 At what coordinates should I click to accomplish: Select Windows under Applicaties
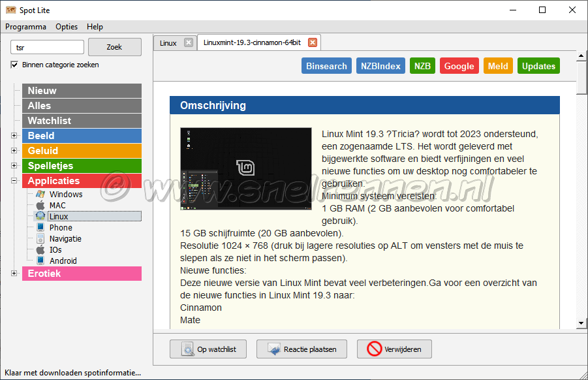coord(66,195)
